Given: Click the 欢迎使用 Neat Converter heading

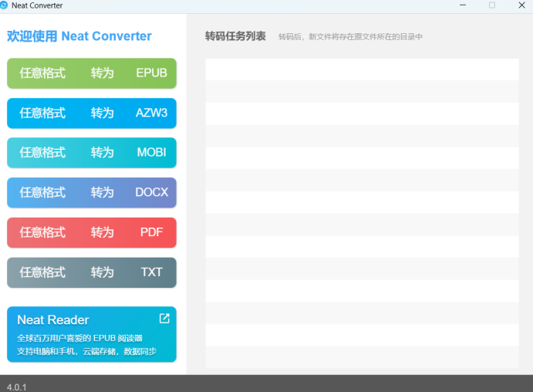Looking at the screenshot, I should point(79,36).
